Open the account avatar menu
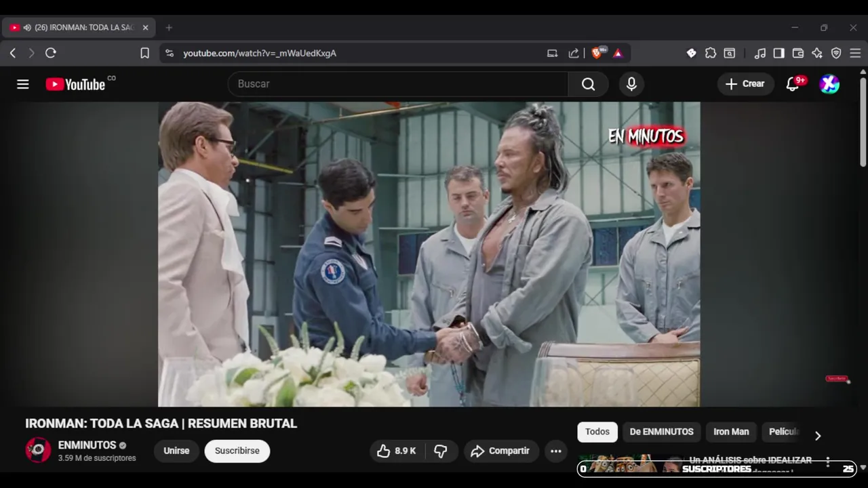 [x=829, y=84]
